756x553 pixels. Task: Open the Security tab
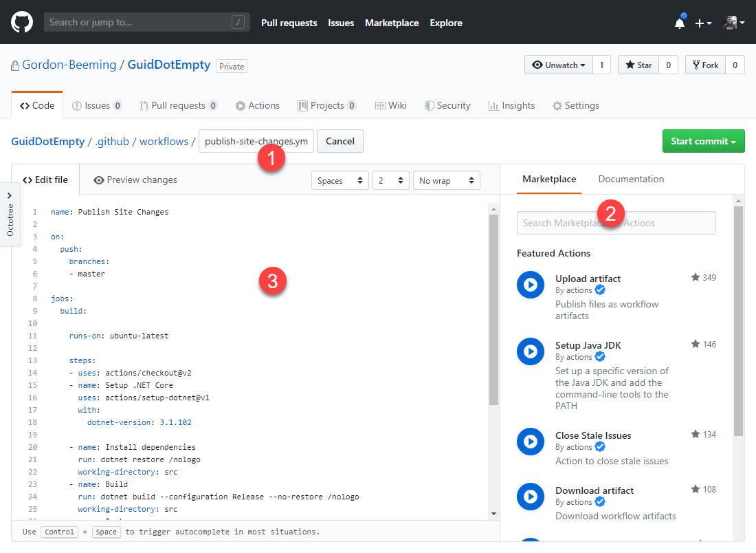[x=447, y=105]
